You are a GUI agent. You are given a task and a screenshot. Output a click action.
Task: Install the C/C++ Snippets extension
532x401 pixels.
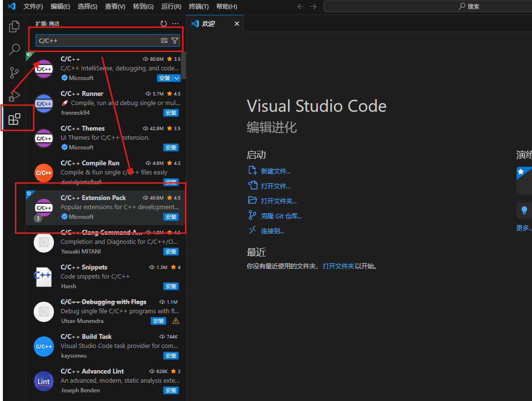171,286
